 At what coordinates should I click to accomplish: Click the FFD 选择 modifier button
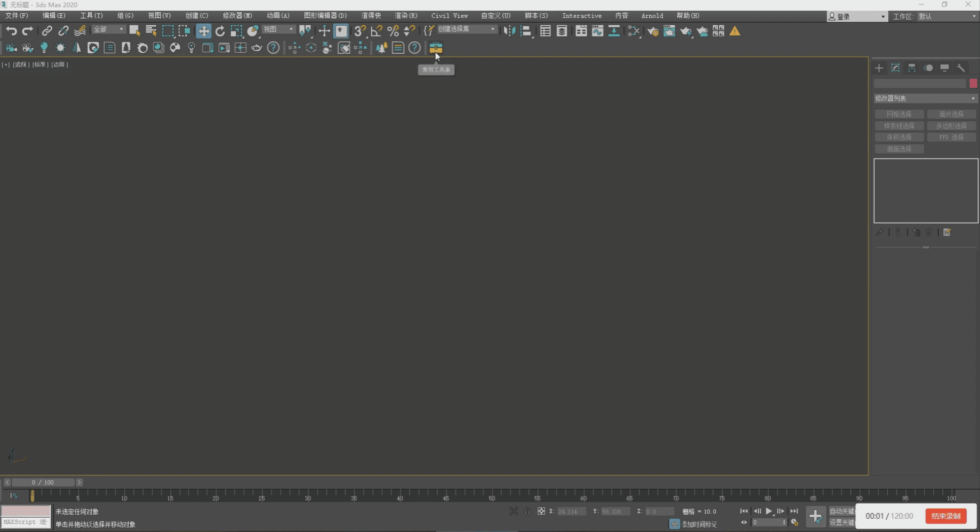pos(951,137)
